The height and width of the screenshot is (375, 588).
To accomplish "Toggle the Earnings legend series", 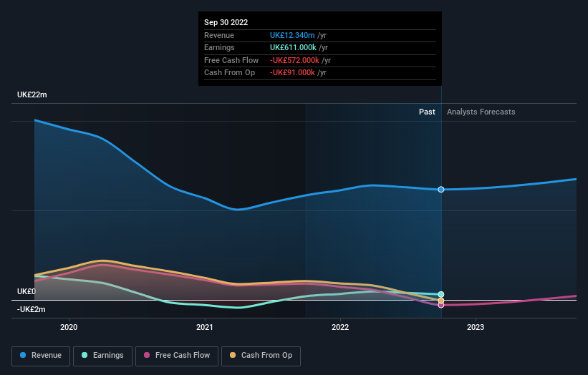I will click(102, 356).
